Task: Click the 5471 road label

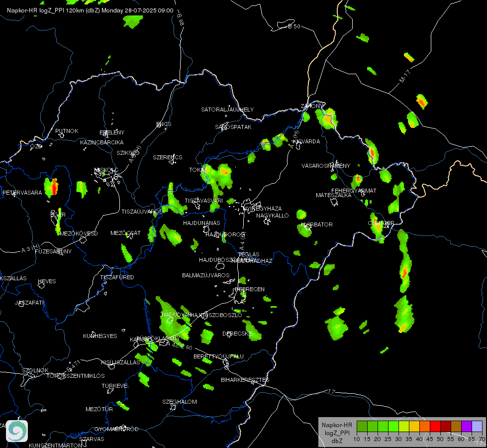Action: click(73, 366)
